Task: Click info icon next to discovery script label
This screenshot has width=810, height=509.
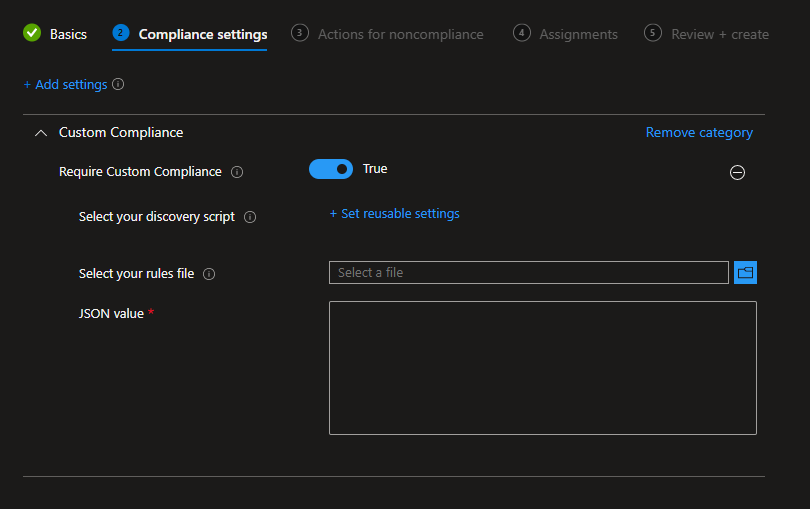Action: 250,217
